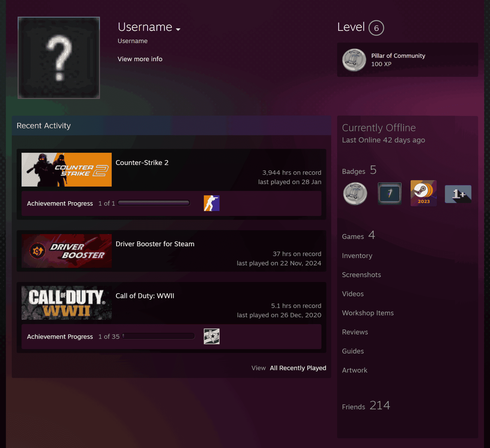Screen dimensions: 490x448
Task: Open the Screenshots section
Action: [361, 275]
